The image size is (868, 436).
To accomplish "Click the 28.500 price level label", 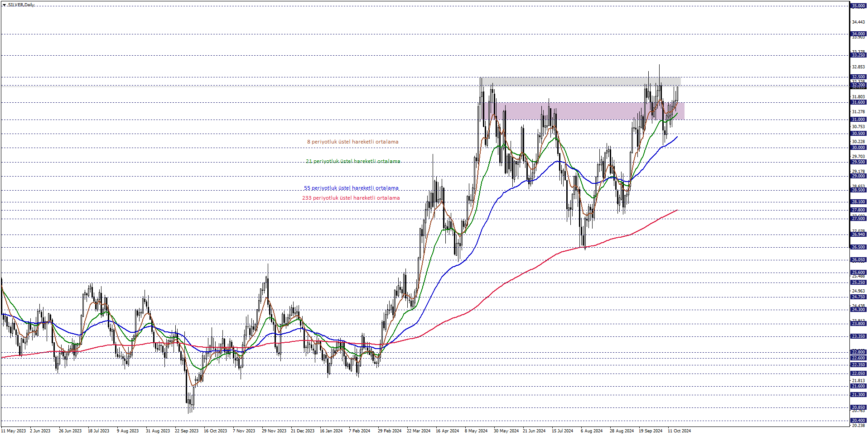I will click(858, 190).
